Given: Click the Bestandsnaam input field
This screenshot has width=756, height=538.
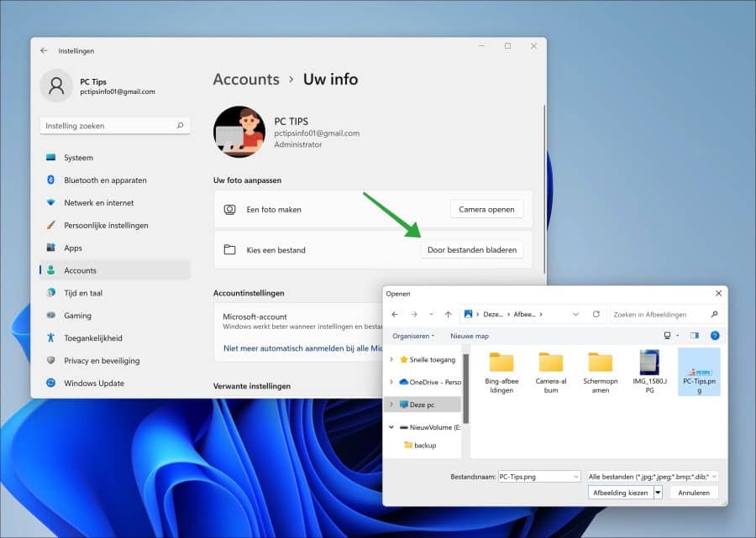Looking at the screenshot, I should click(x=535, y=477).
